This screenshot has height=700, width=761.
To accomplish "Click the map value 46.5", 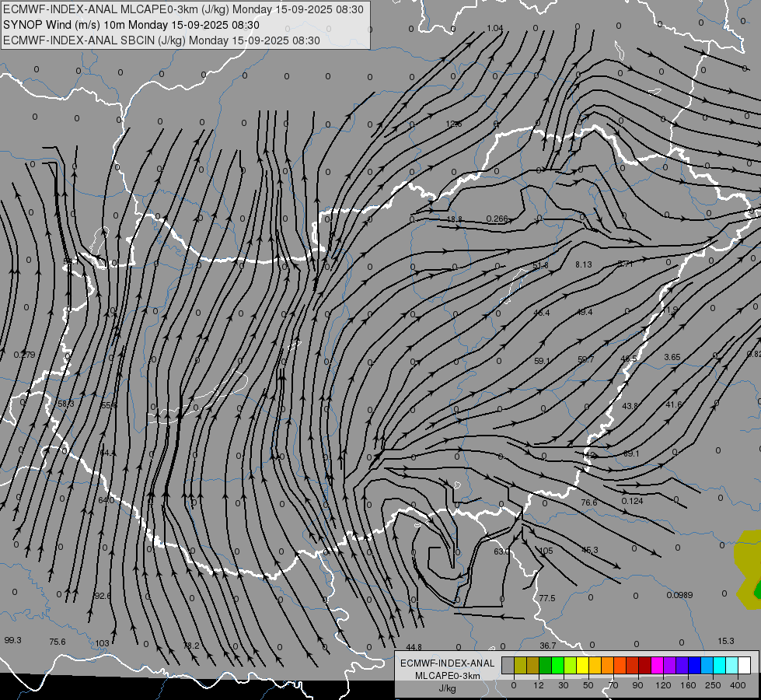I will 629,359.
